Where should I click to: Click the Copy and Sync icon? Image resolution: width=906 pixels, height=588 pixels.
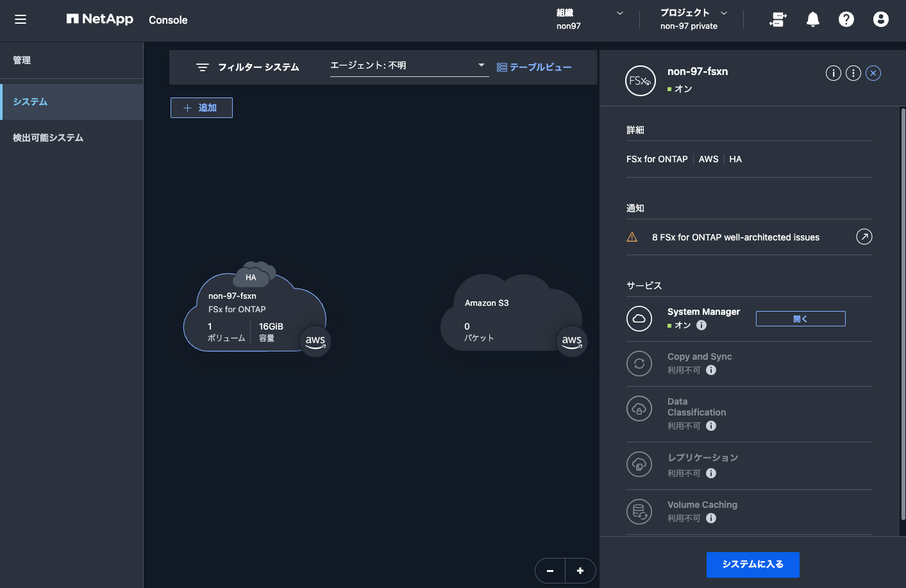(x=639, y=364)
